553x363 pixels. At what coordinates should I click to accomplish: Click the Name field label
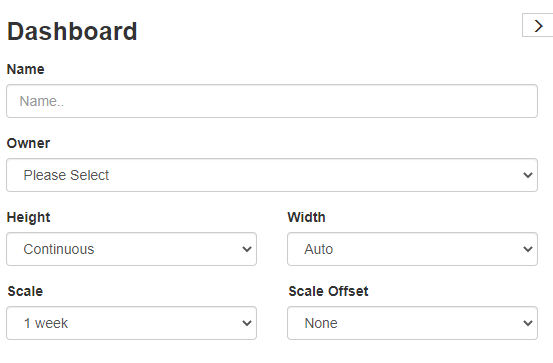pyautogui.click(x=26, y=69)
